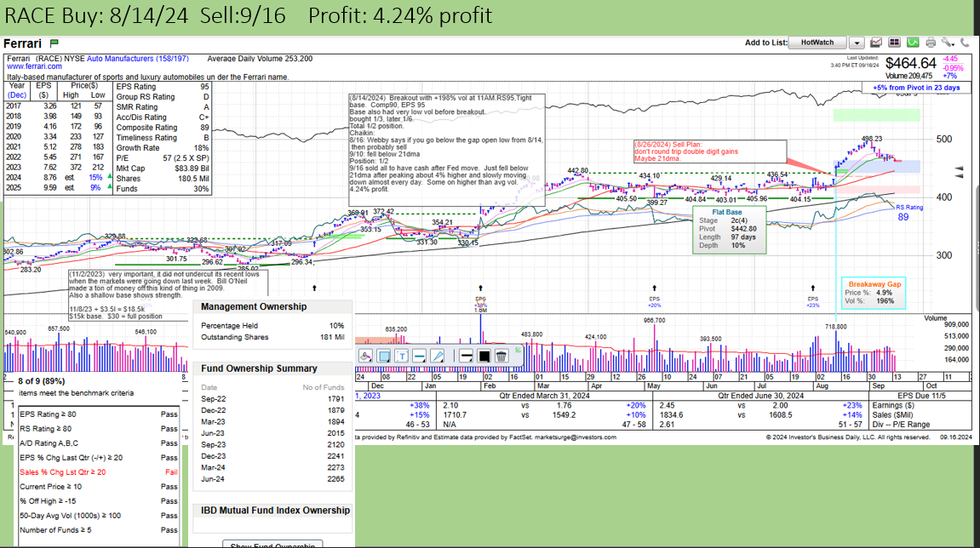Image resolution: width=980 pixels, height=548 pixels.
Task: Click the Flat Base pattern box
Action: [x=730, y=231]
